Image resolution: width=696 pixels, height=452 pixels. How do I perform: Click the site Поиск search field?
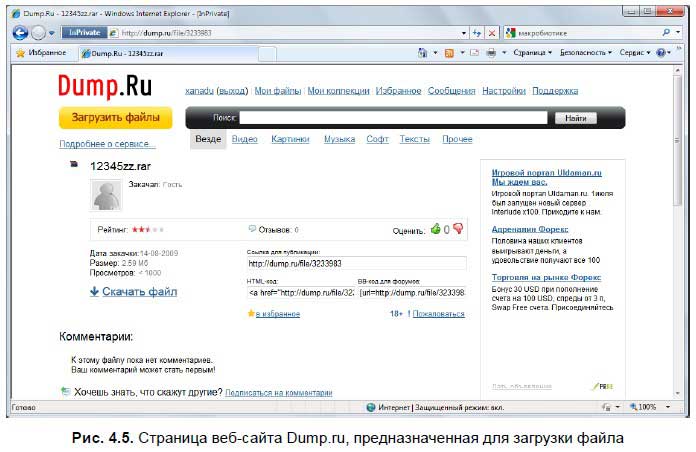(x=393, y=118)
